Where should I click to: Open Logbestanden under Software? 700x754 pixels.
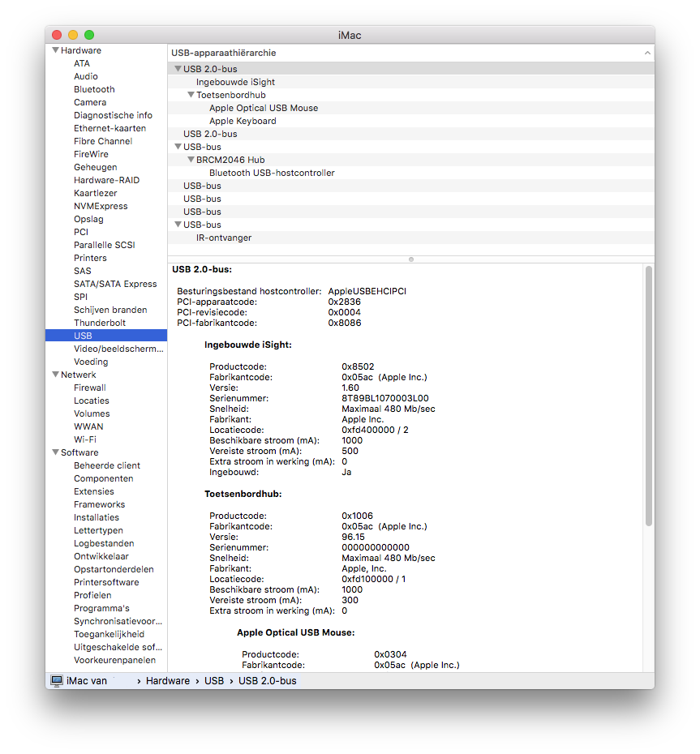click(104, 543)
